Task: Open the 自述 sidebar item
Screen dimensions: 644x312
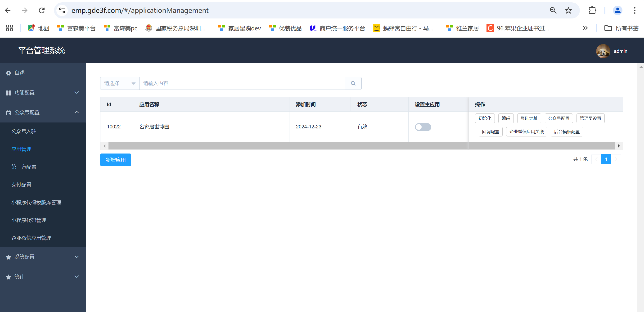Action: [x=43, y=73]
